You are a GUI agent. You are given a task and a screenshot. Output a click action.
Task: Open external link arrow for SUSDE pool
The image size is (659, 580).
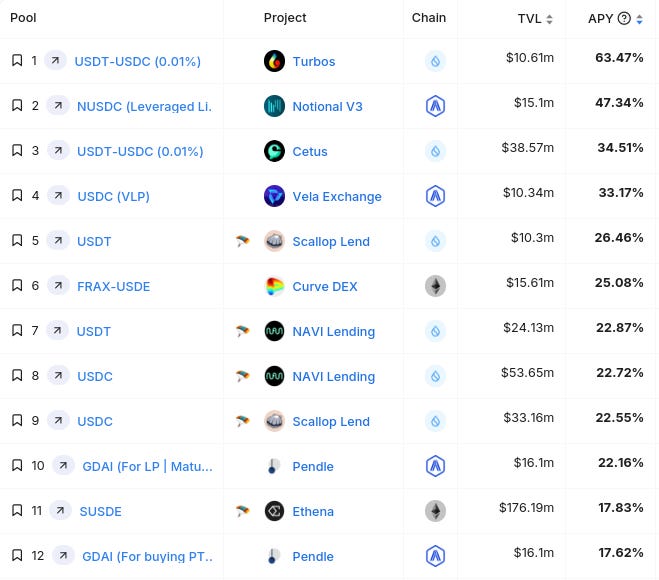pos(61,510)
